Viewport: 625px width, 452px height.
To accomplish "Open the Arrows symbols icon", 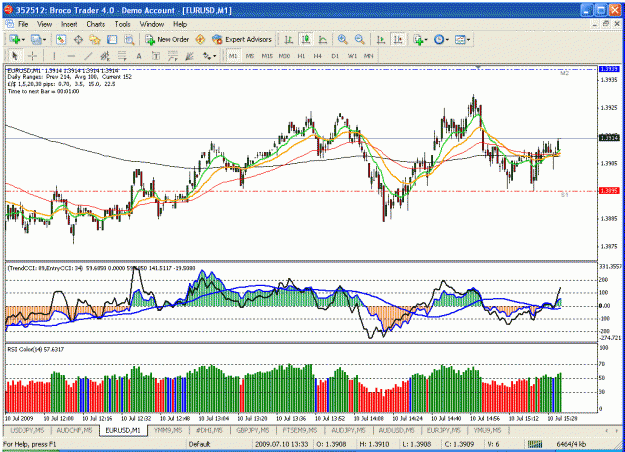I will tap(206, 56).
